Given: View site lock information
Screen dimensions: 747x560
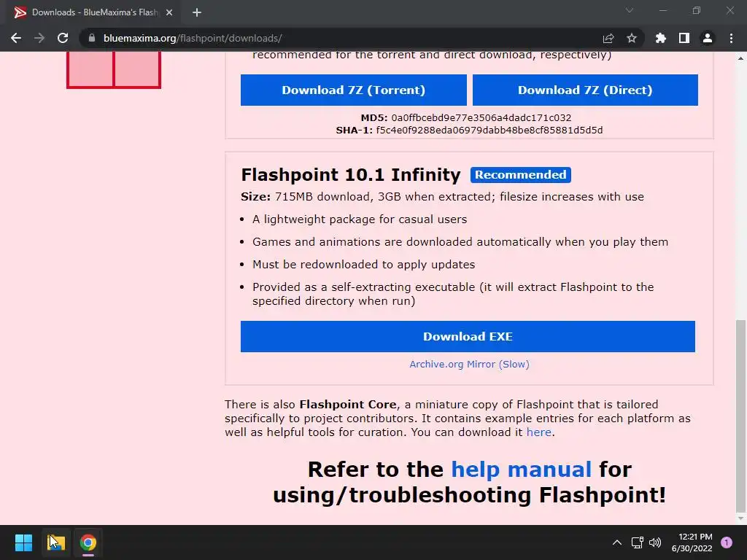Looking at the screenshot, I should 92,38.
